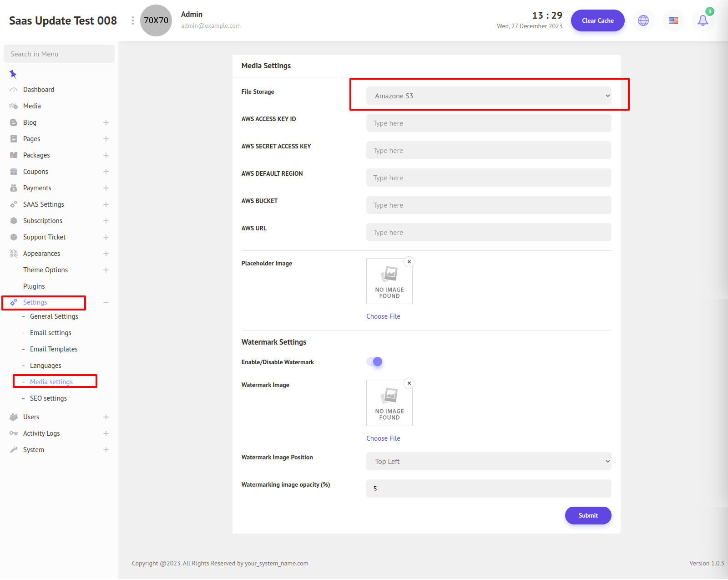
Task: Click the three-dot menu beside site title
Action: (x=132, y=20)
